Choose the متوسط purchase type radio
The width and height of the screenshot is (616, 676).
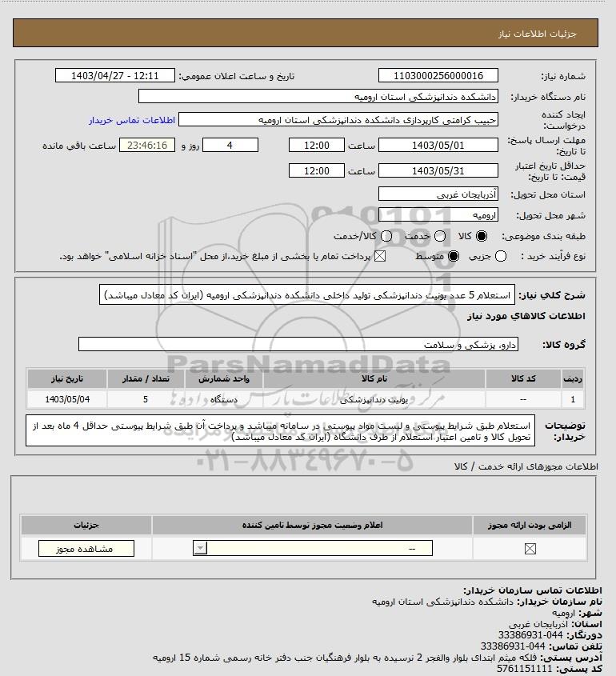[454, 256]
